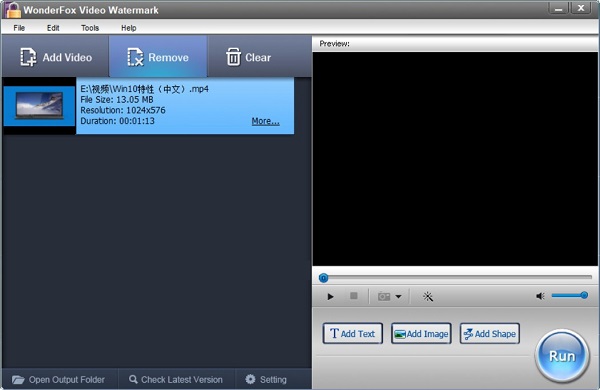Click the preview seek bar handle
This screenshot has width=600, height=390.
[323, 278]
